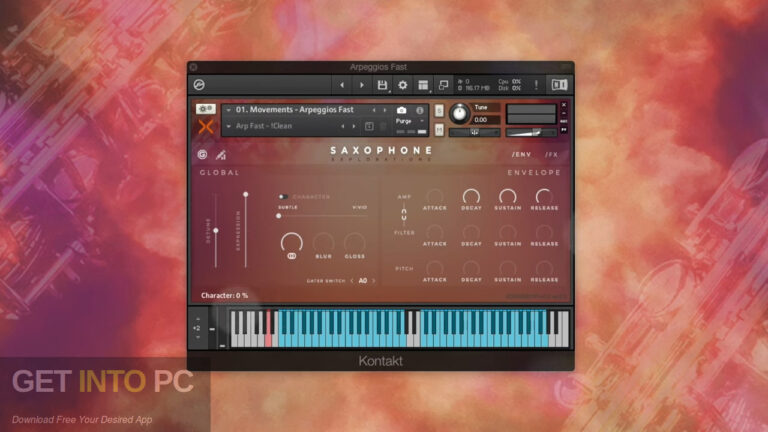Click the Filter Attack knob
Viewport: 768px width, 432px height.
(x=434, y=232)
